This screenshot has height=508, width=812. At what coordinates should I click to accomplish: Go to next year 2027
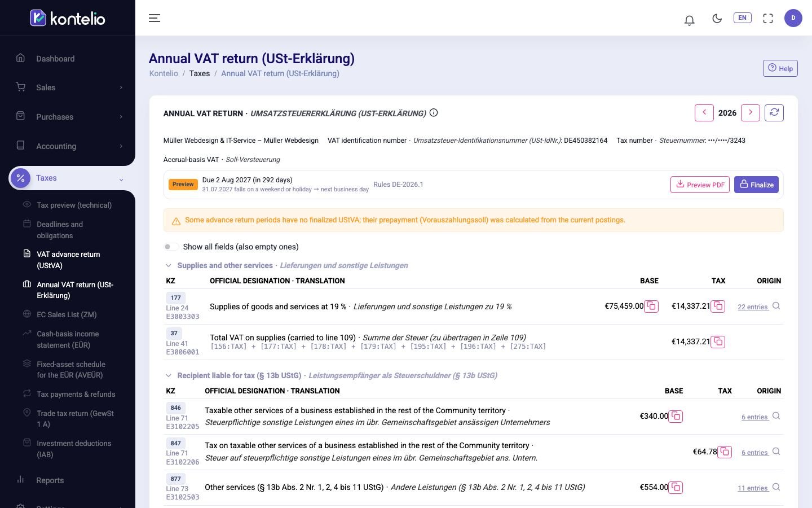click(751, 113)
